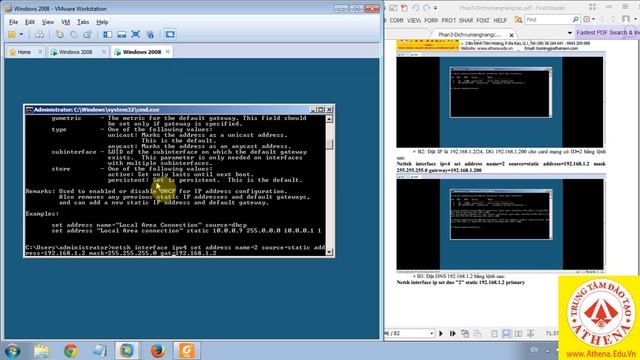Click the Foxit user account icon
Image resolution: width=640 pixels, height=360 pixels.
click(626, 19)
